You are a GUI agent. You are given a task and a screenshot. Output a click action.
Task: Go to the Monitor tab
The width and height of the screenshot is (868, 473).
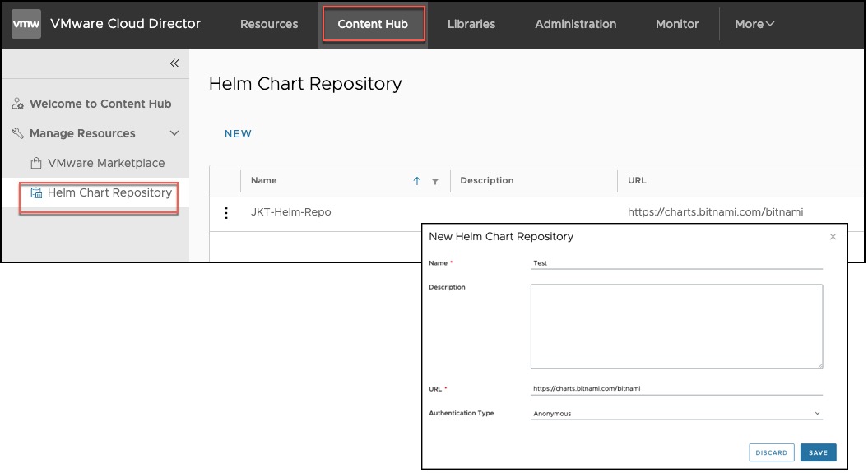click(677, 24)
